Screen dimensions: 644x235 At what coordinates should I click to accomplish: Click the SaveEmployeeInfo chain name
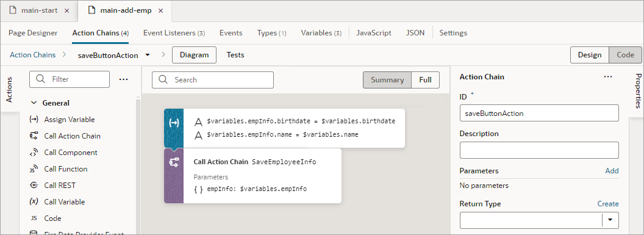coord(284,162)
